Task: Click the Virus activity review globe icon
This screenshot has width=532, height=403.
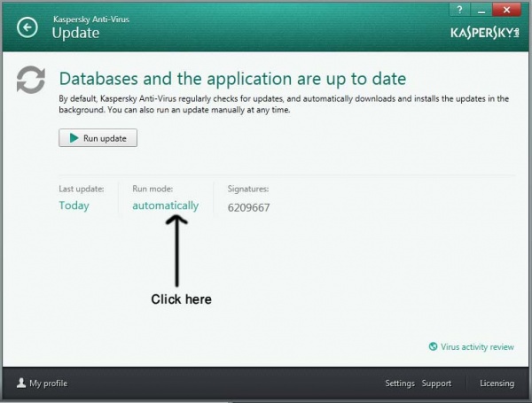Action: point(433,346)
